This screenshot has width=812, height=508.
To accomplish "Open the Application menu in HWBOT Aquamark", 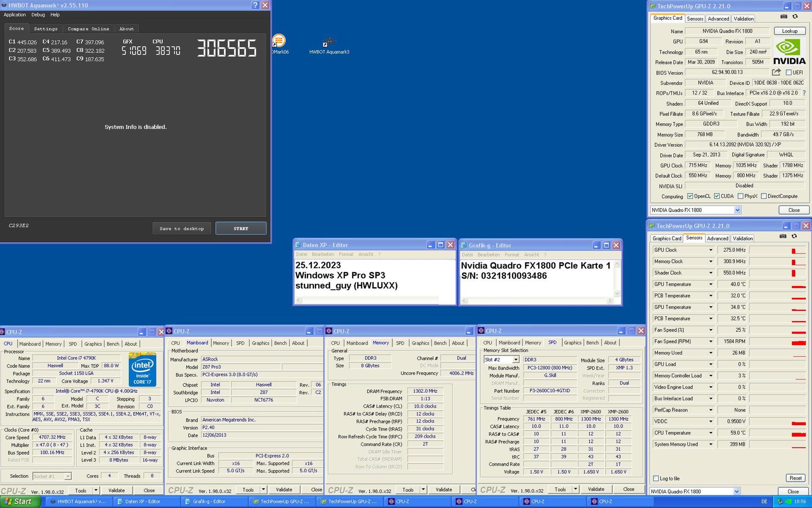I will (15, 15).
